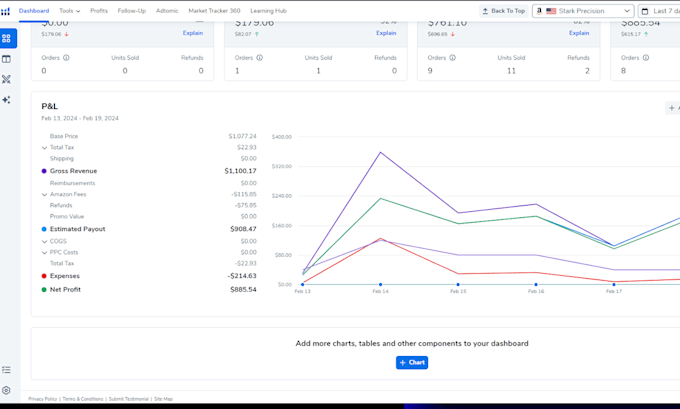Open the settings gear in sidebar
680x409 pixels.
coord(7,390)
